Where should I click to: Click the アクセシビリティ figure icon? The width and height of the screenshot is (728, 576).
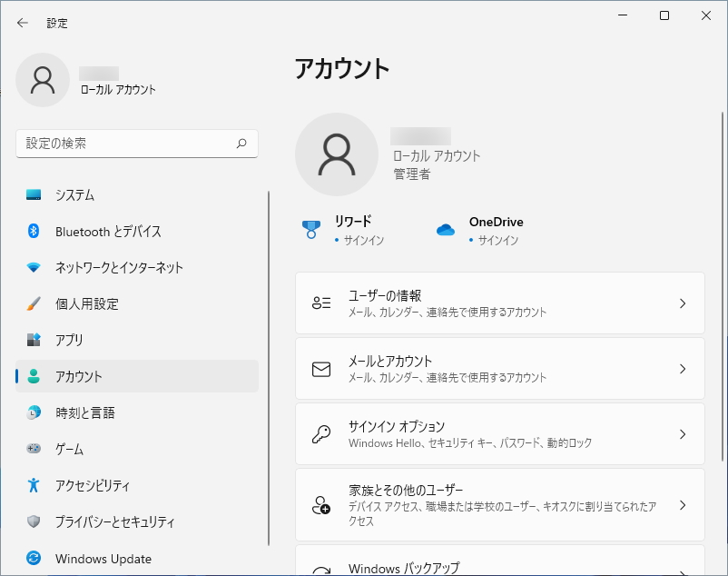pyautogui.click(x=34, y=485)
